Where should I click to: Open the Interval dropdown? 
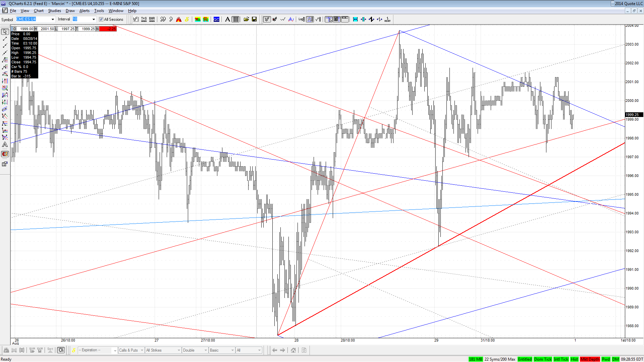[x=94, y=19]
